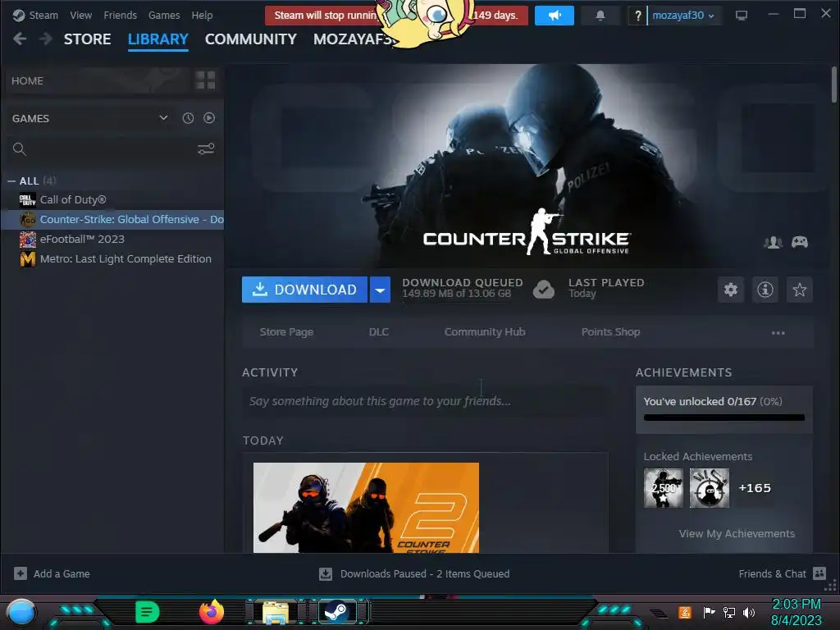Click the question mark help icon
840x630 pixels.
click(x=637, y=16)
